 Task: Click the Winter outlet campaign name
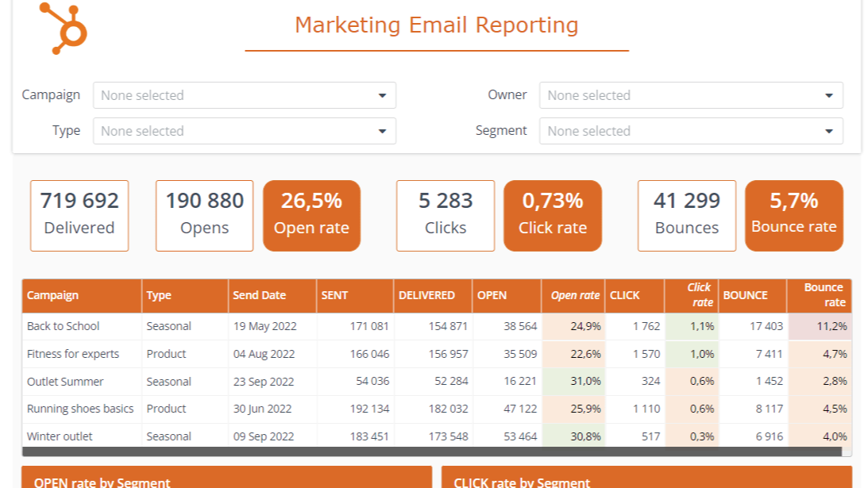(60, 436)
